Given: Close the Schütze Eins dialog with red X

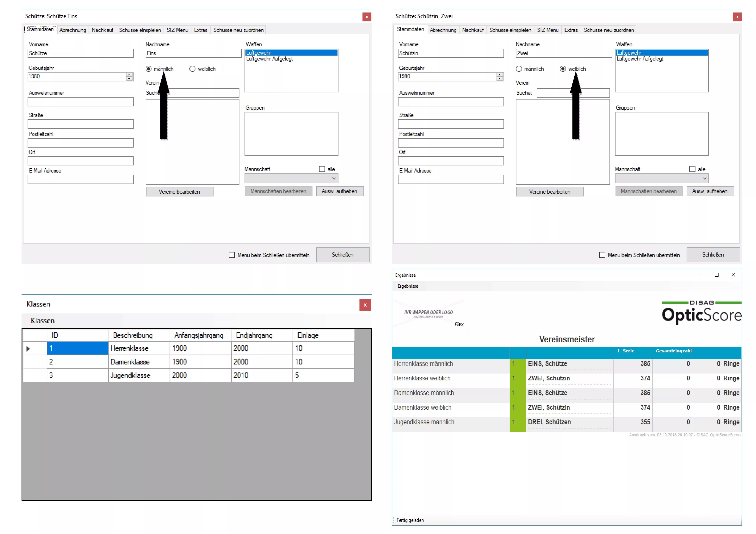Looking at the screenshot, I should [x=366, y=17].
